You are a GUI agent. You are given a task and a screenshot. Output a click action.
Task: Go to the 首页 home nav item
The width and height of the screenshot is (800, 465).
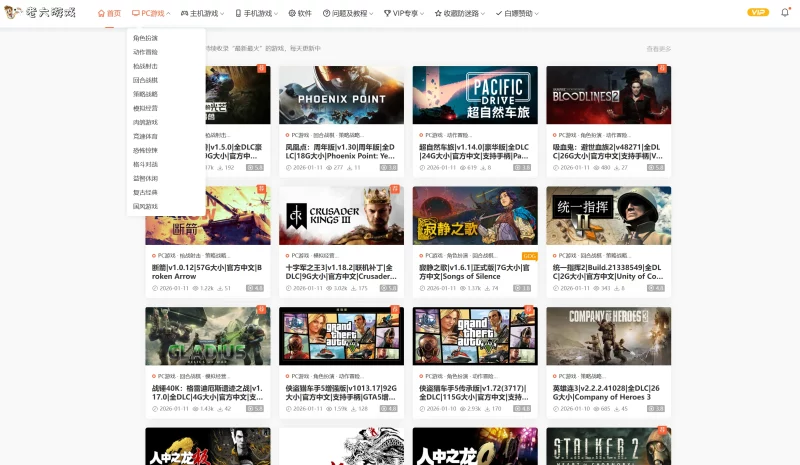[x=109, y=13]
